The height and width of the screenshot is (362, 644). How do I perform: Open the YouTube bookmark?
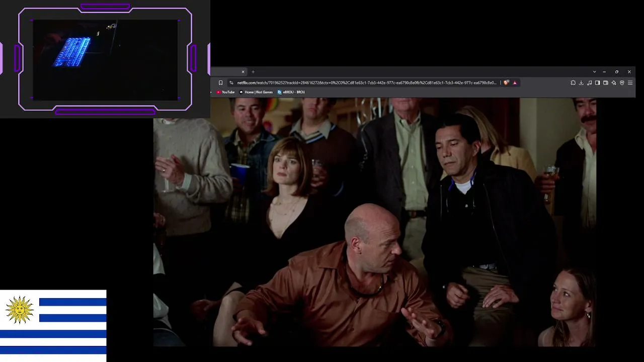225,92
